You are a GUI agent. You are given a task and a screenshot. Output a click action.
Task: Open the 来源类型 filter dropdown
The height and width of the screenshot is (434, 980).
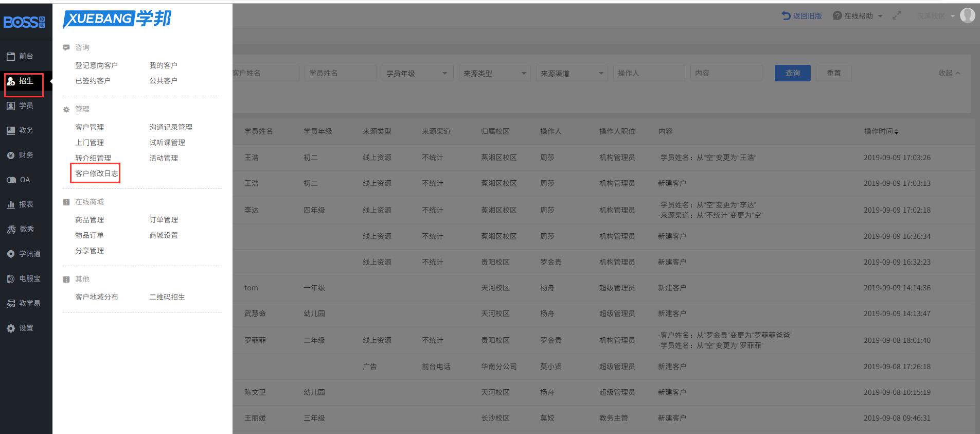[494, 73]
